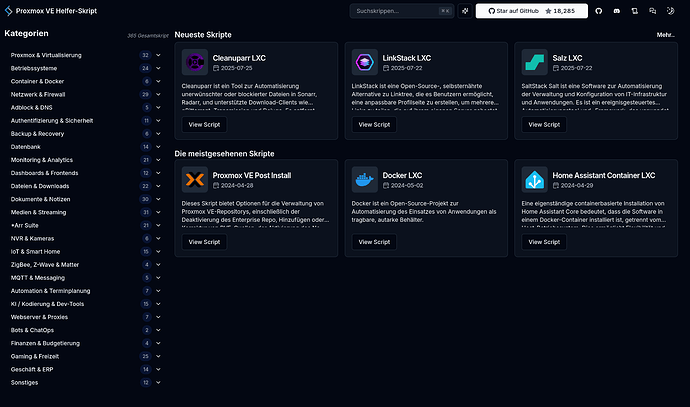Click calendar icon under Salz LXC
This screenshot has height=407, width=690.
tap(556, 68)
